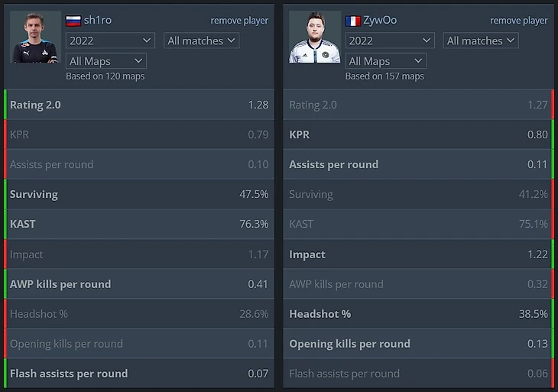
Task: Open ZywOo's player photo thumbnail
Action: 314,37
